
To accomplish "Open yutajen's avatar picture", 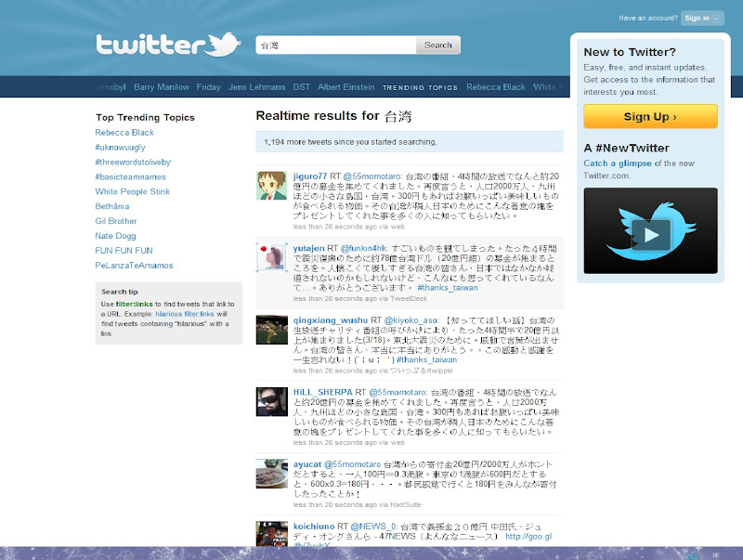I will point(272,257).
